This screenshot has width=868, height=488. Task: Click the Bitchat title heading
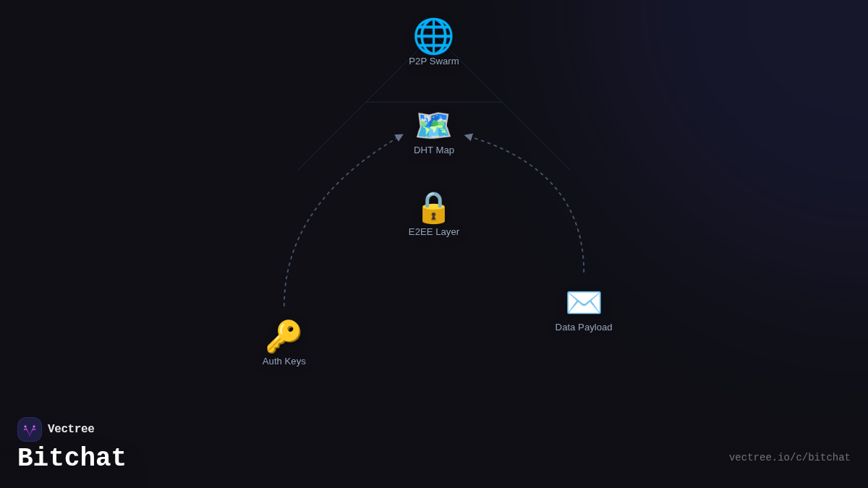(x=72, y=458)
